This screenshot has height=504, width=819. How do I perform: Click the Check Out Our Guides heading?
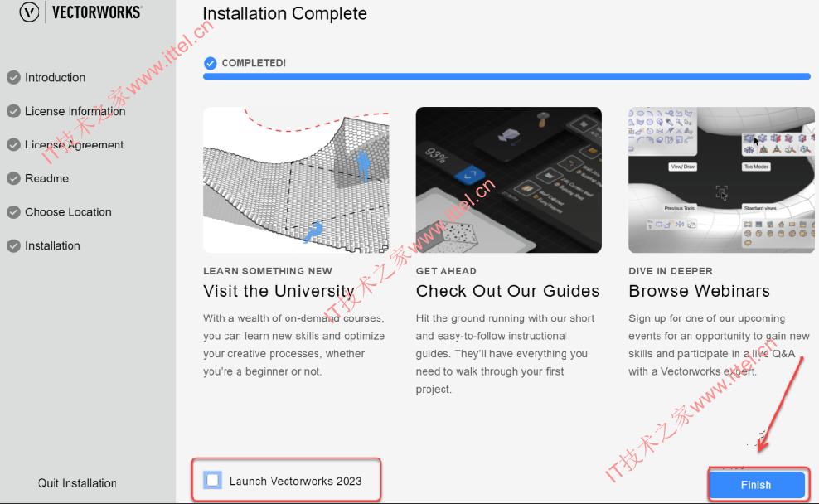tap(507, 291)
